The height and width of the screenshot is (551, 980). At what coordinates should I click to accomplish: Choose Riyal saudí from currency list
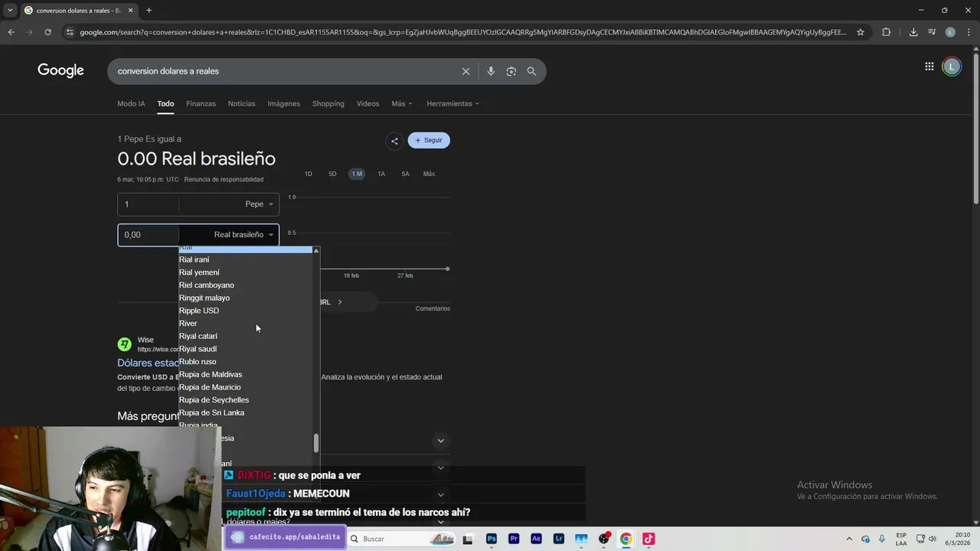(246, 349)
